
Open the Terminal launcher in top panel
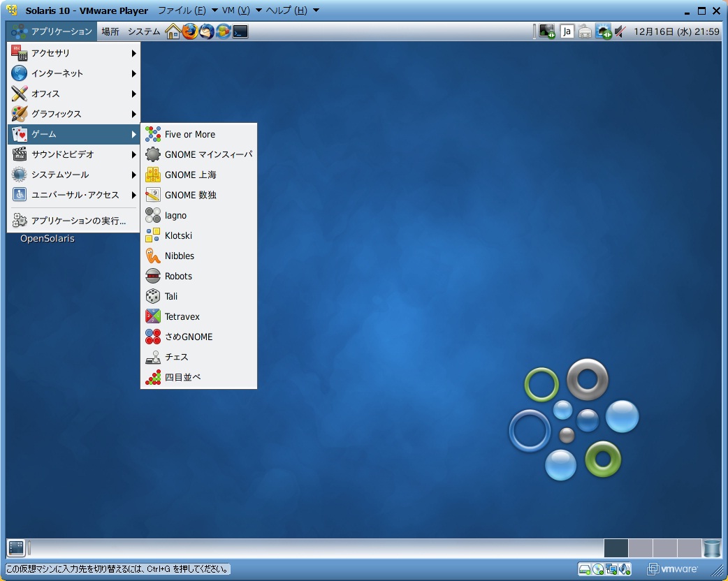(x=240, y=31)
